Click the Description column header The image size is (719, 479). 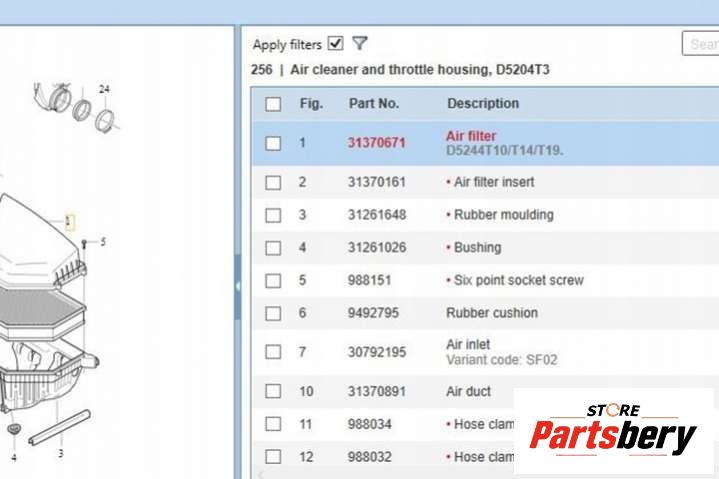click(482, 104)
